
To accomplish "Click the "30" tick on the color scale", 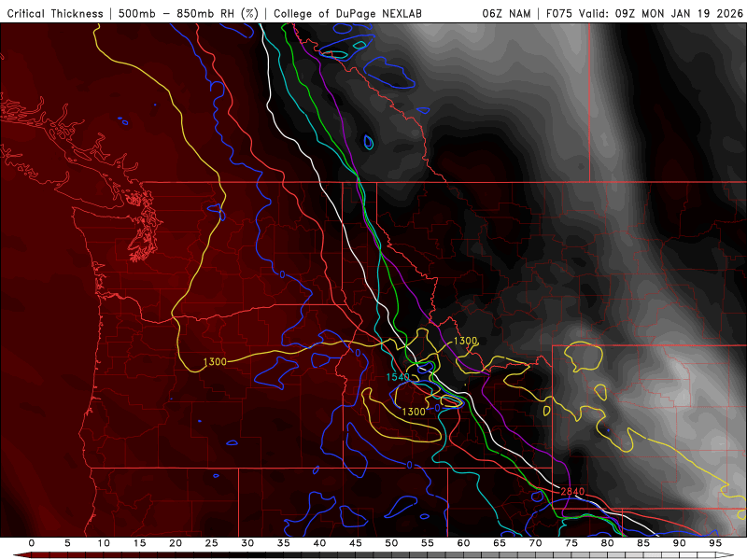I will click(247, 543).
